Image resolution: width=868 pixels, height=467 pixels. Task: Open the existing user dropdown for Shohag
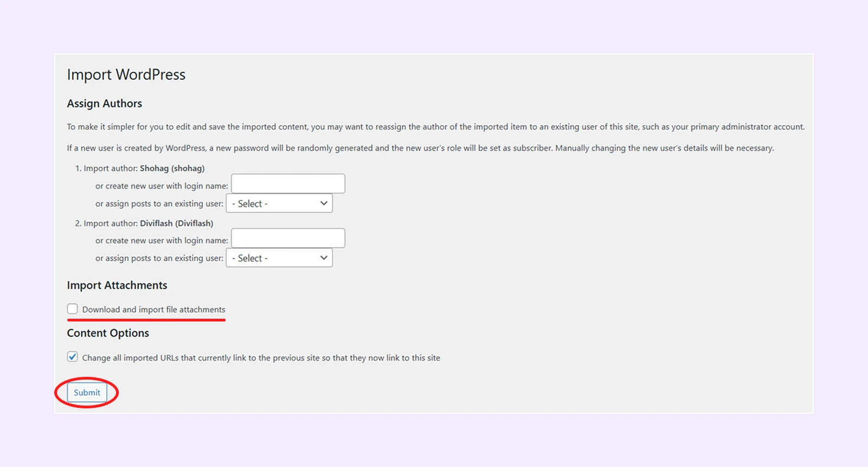[279, 204]
